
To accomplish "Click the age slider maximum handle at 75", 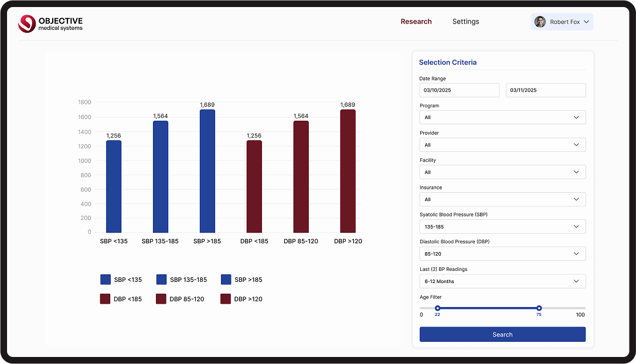I will coord(539,308).
